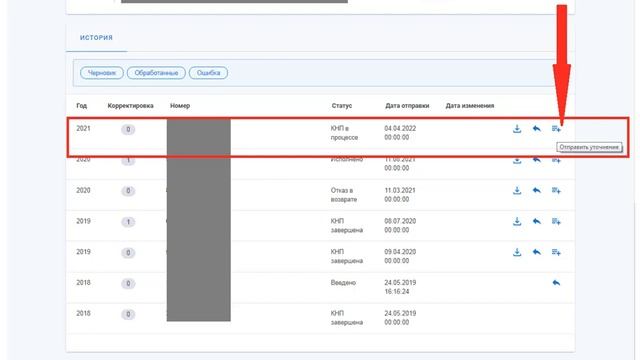Click the Дата изменения column header
This screenshot has width=640, height=360.
[x=470, y=106]
